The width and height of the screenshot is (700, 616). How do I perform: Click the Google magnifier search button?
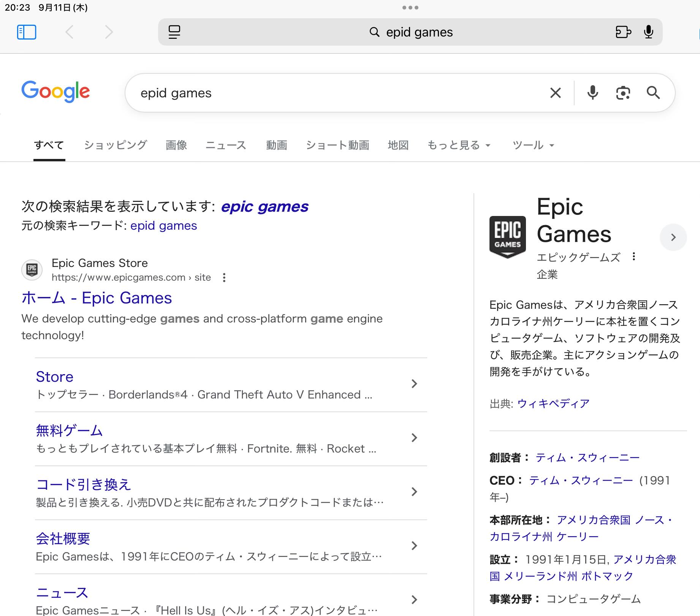coord(653,93)
